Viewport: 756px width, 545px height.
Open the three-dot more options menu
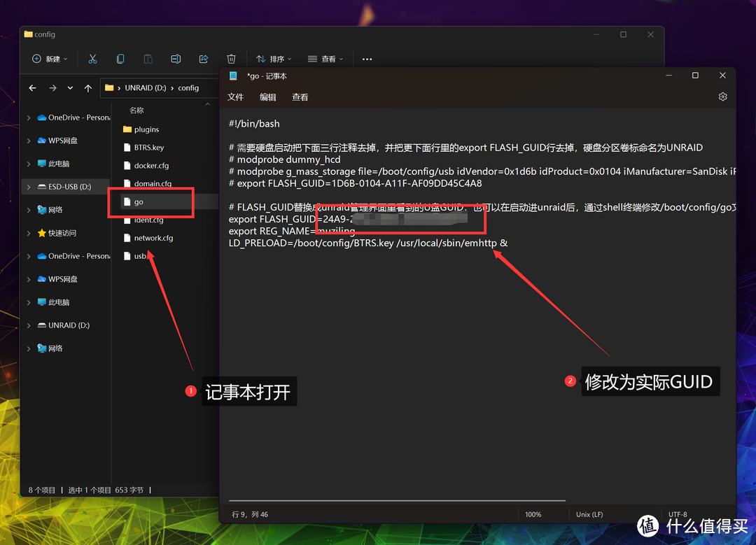[x=367, y=59]
